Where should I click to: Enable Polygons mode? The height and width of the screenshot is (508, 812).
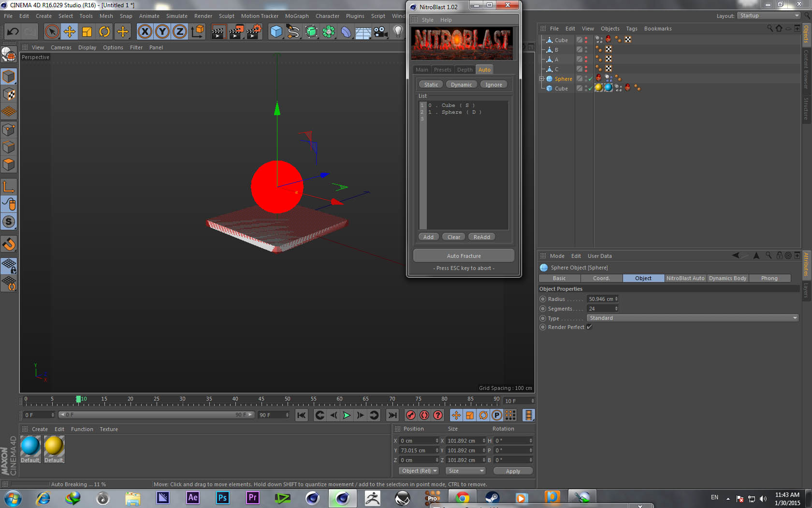click(x=9, y=165)
